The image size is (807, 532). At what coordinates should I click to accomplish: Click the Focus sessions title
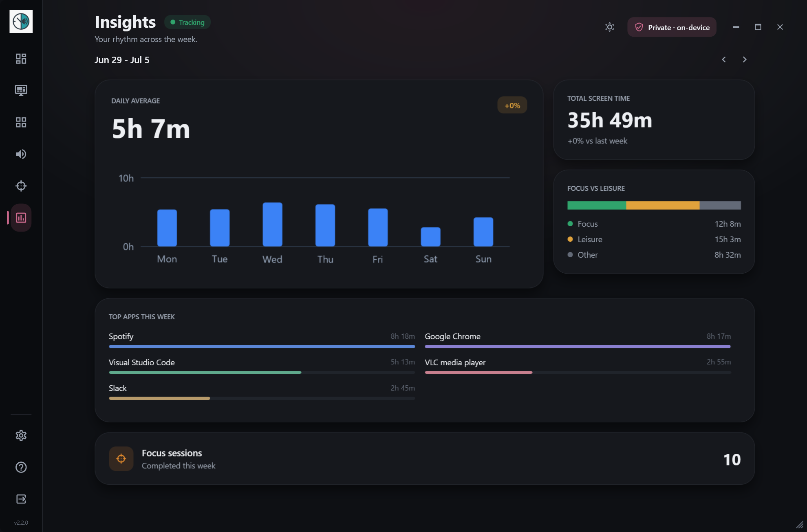[172, 453]
